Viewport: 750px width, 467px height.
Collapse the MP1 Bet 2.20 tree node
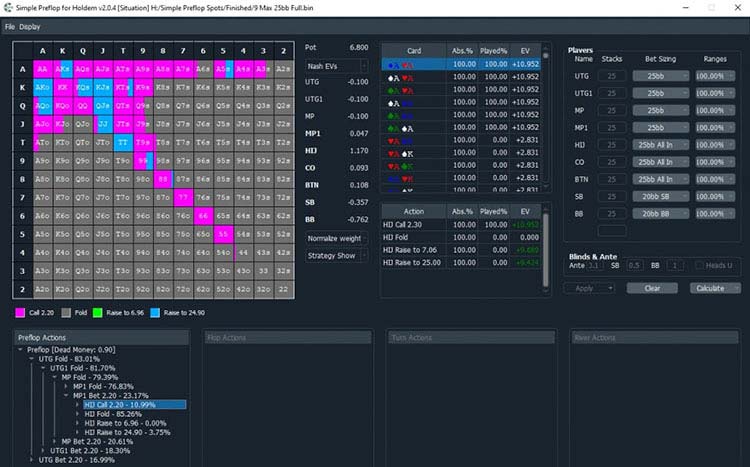pos(68,395)
